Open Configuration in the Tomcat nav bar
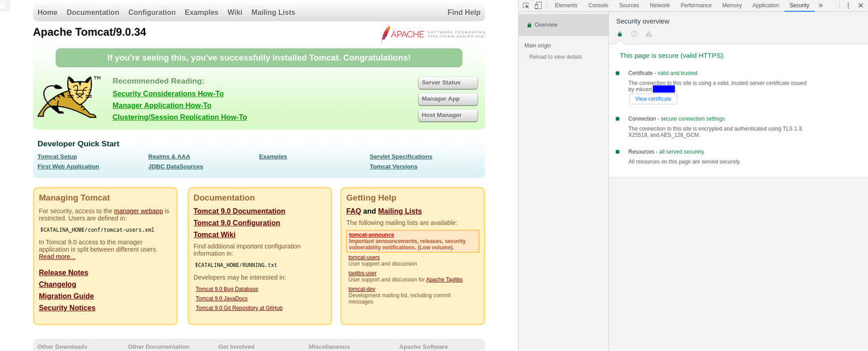The height and width of the screenshot is (351, 868). (152, 12)
